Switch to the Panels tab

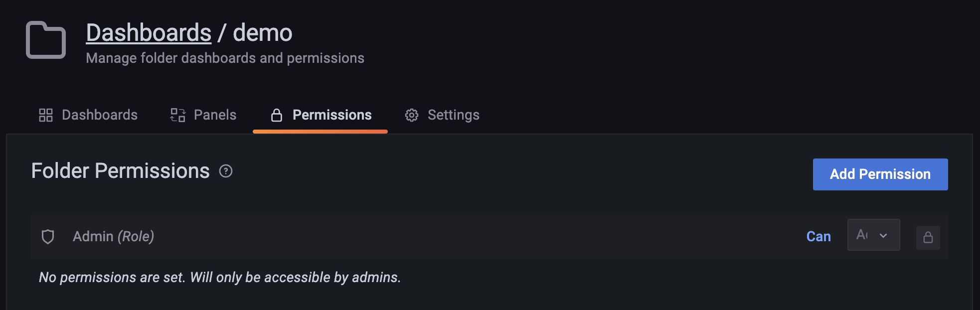tap(214, 115)
